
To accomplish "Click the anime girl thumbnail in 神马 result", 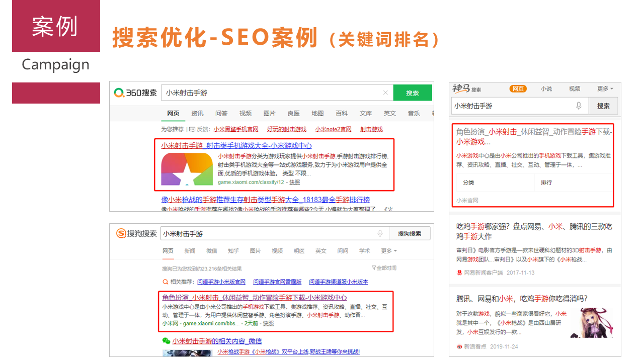I will 593,322.
